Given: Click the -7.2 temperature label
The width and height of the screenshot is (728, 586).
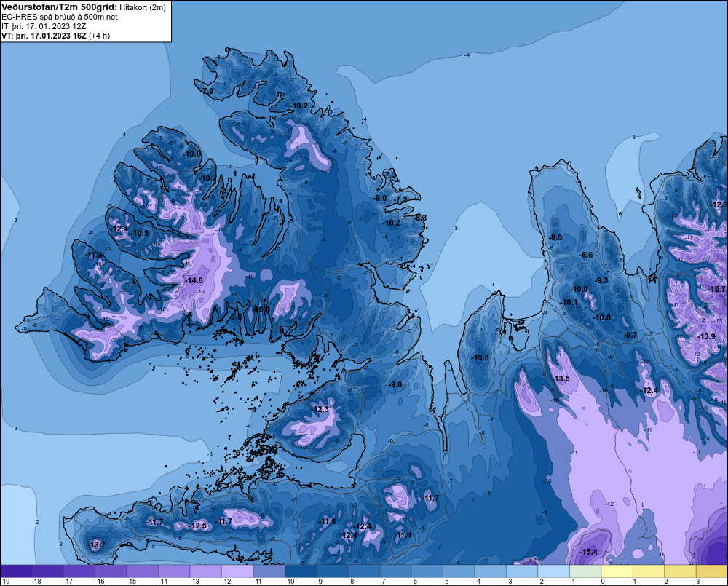Looking at the screenshot, I should [400, 199].
